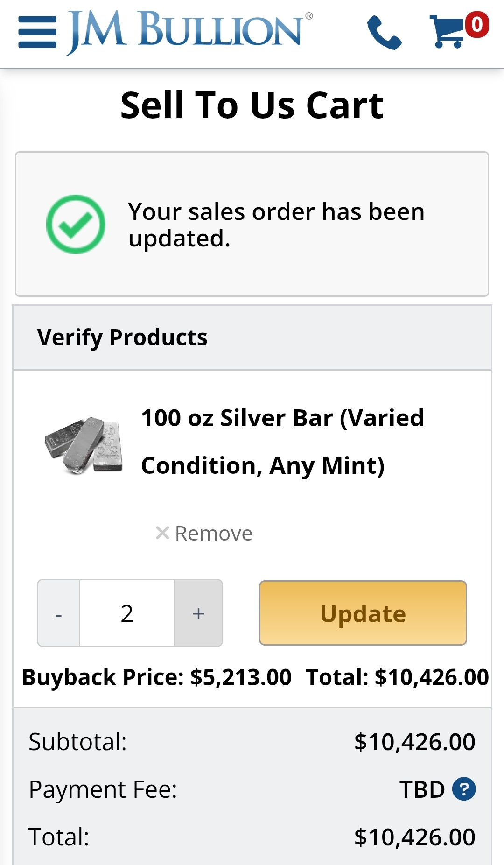
Task: Tap the phone call icon
Action: (x=384, y=32)
